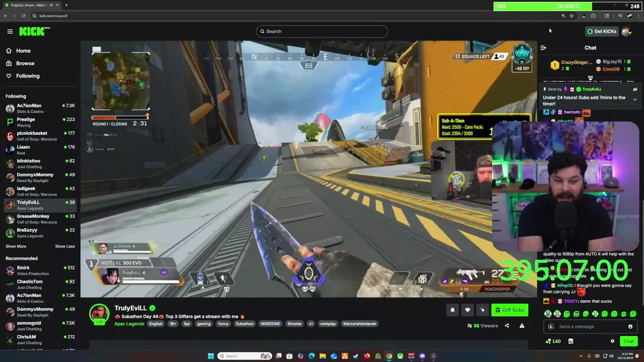Open the channel shop icon
Screen dimensions: 644x362
pyautogui.click(x=571, y=341)
